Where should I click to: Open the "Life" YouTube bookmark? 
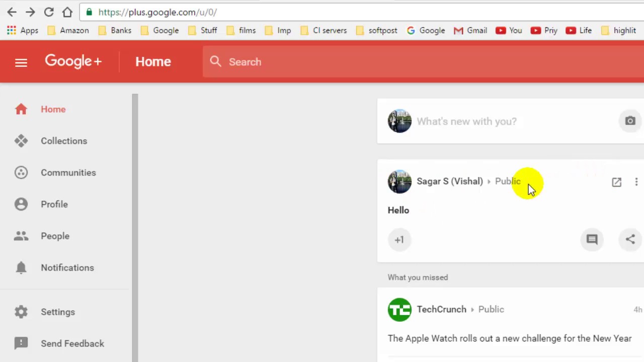point(579,31)
